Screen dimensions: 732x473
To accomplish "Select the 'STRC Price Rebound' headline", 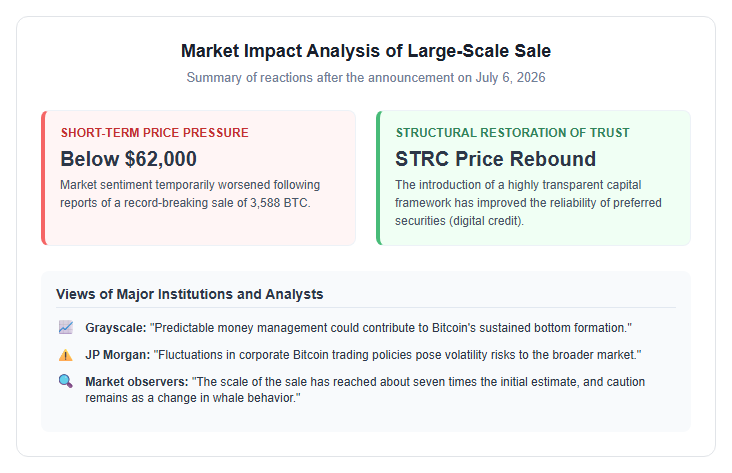I will (x=495, y=159).
